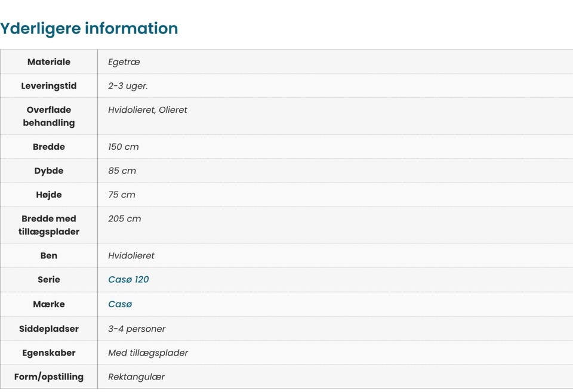Click the Med tillægsplader value
Screen dimensions: 573x392
[148, 353]
